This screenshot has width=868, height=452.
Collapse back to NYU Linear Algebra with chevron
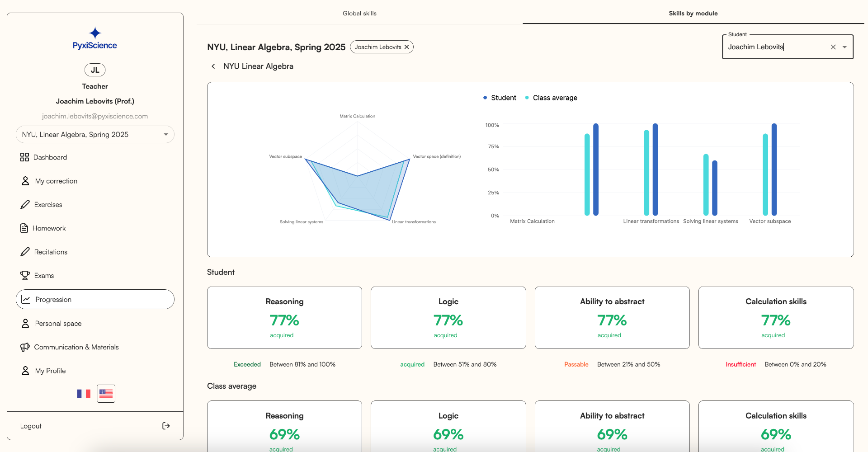pos(213,66)
